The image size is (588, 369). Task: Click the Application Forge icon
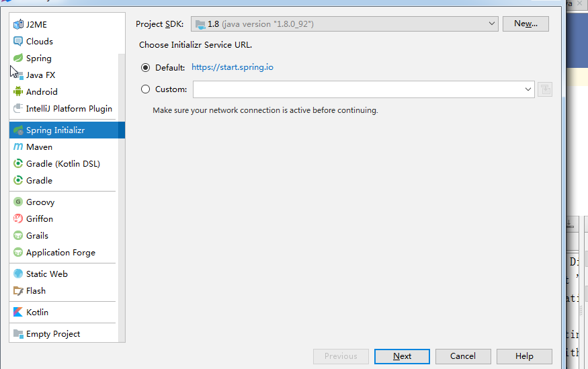click(18, 252)
